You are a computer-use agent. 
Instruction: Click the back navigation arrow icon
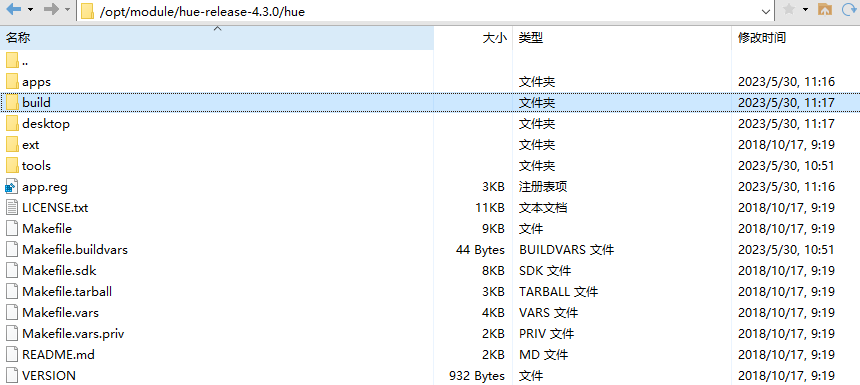14,9
